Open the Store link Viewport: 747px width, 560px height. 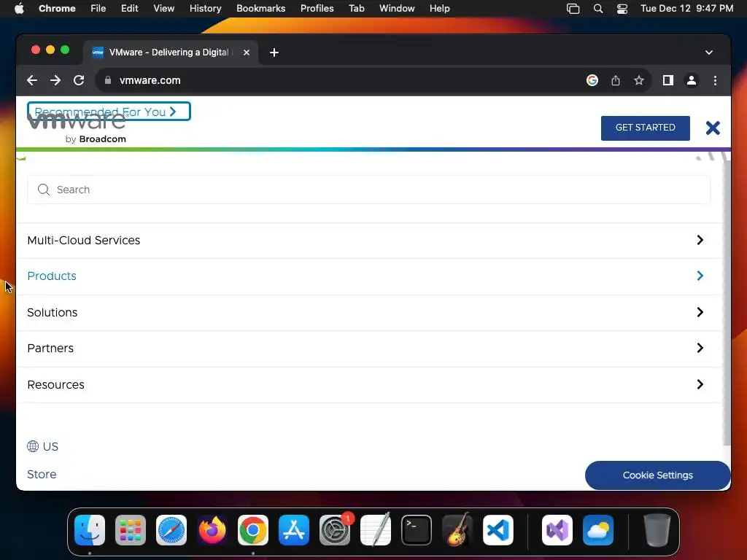click(42, 474)
